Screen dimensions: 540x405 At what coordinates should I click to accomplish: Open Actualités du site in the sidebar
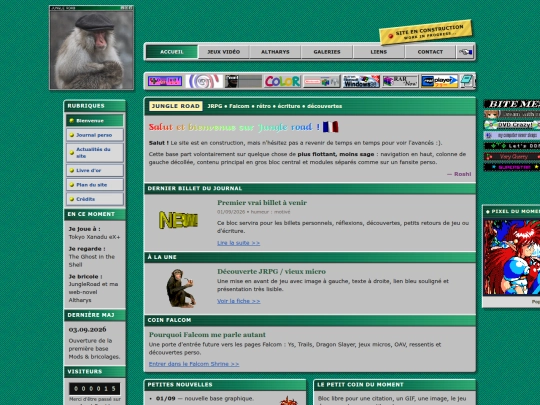(95, 153)
